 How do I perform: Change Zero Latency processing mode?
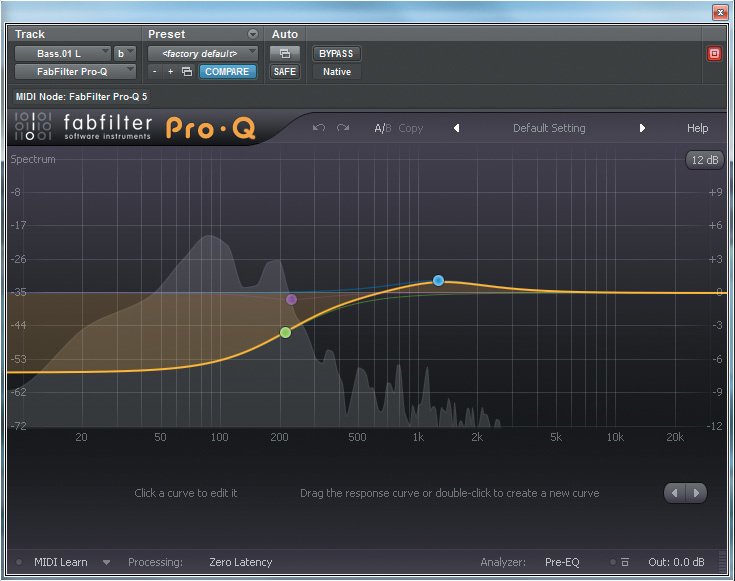(240, 562)
